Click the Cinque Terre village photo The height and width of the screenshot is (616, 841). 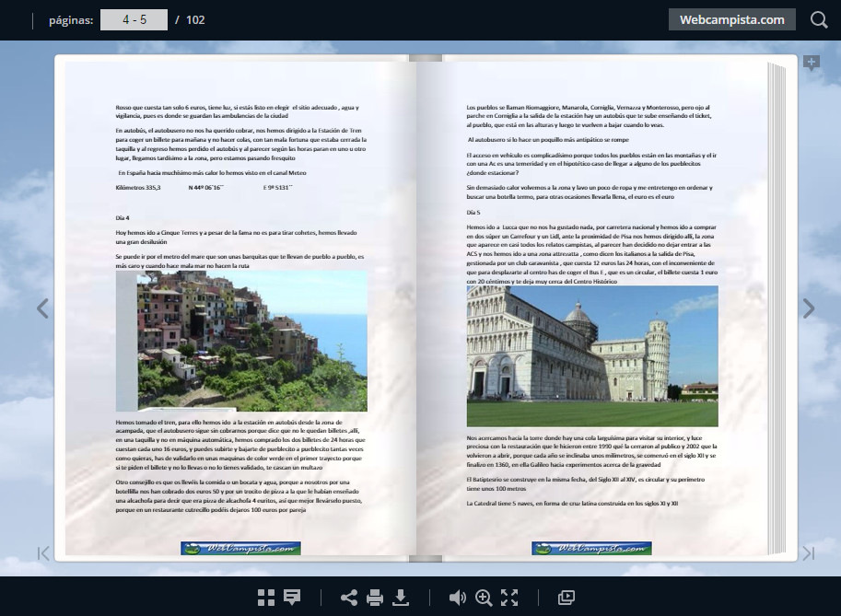[x=241, y=341]
